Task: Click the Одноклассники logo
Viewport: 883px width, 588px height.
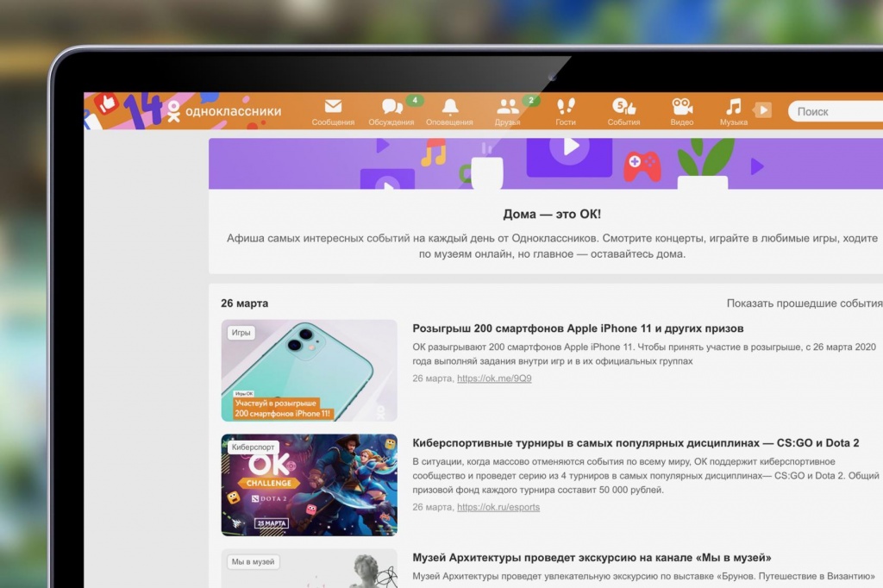Action: click(x=224, y=111)
